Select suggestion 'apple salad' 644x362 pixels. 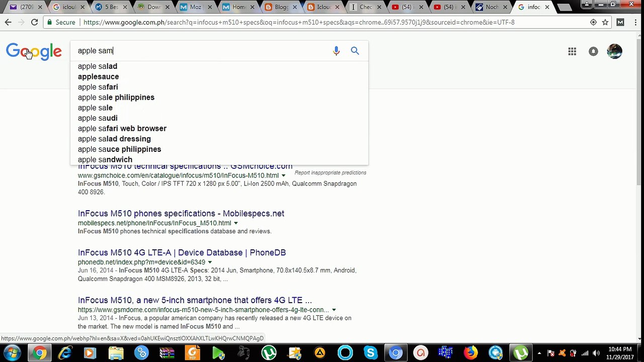pyautogui.click(x=219, y=66)
